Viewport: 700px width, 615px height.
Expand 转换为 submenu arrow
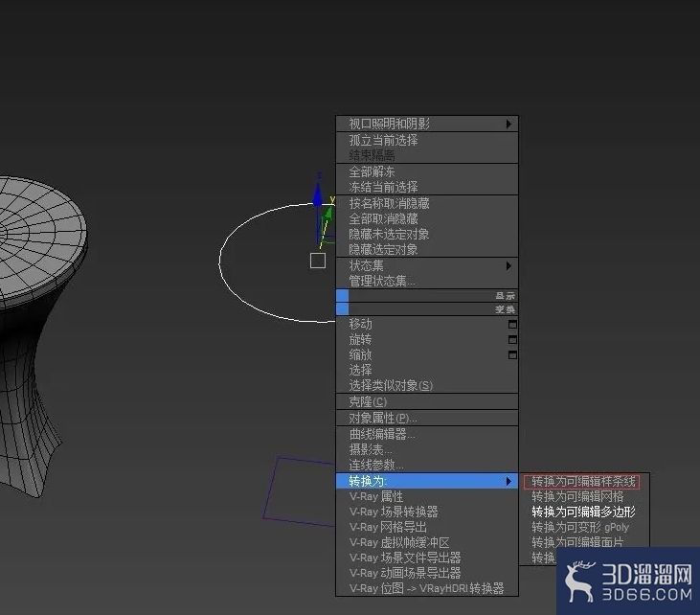pyautogui.click(x=508, y=481)
